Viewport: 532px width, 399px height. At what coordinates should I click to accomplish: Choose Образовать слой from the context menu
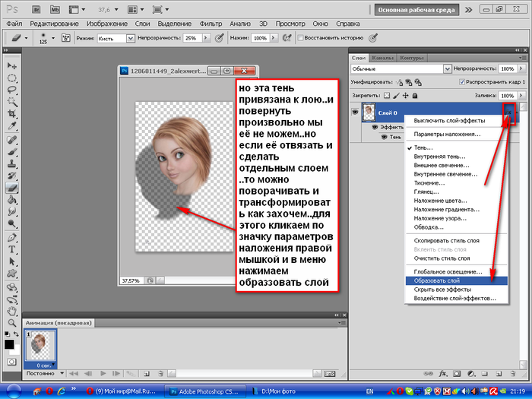tap(436, 280)
